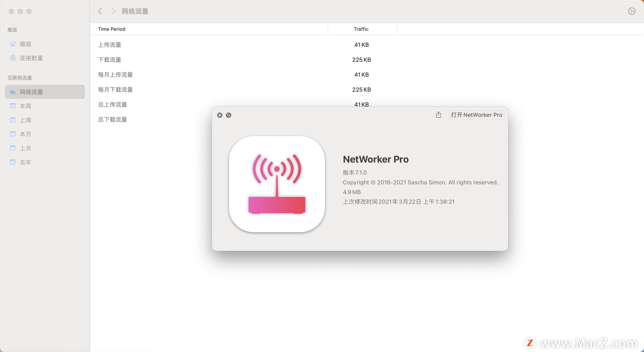The width and height of the screenshot is (644, 352).
Task: Select 连接数量 in the sidebar
Action: point(45,58)
